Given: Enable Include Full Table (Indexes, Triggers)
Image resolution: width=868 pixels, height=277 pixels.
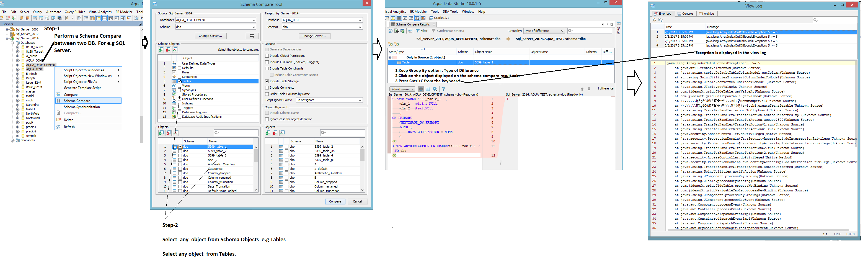Looking at the screenshot, I should pos(267,62).
